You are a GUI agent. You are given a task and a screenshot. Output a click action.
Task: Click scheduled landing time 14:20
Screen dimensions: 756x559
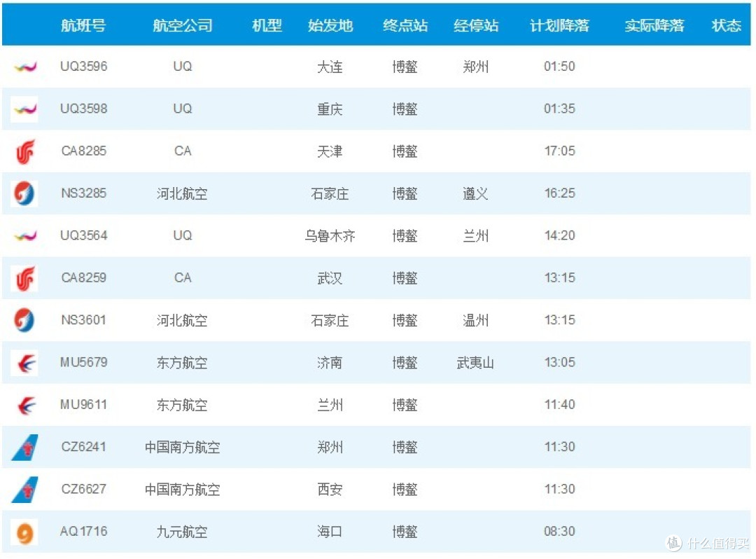click(559, 236)
